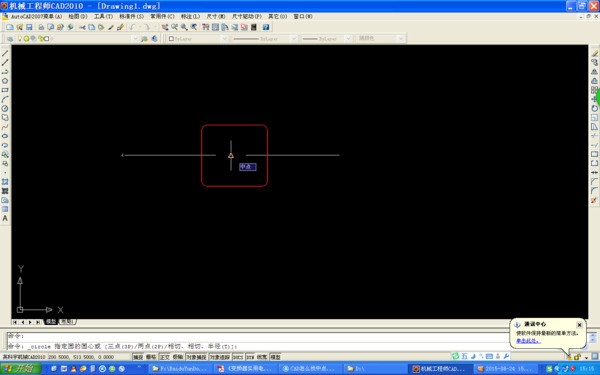Image resolution: width=600 pixels, height=375 pixels.
Task: Click the Rotate tool in modify toolbar
Action: 594,108
